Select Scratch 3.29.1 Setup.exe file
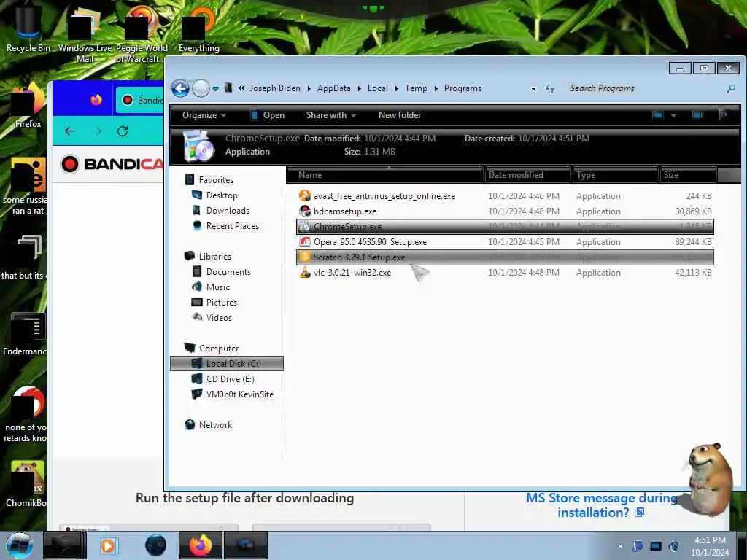The height and width of the screenshot is (560, 747). tap(505, 257)
